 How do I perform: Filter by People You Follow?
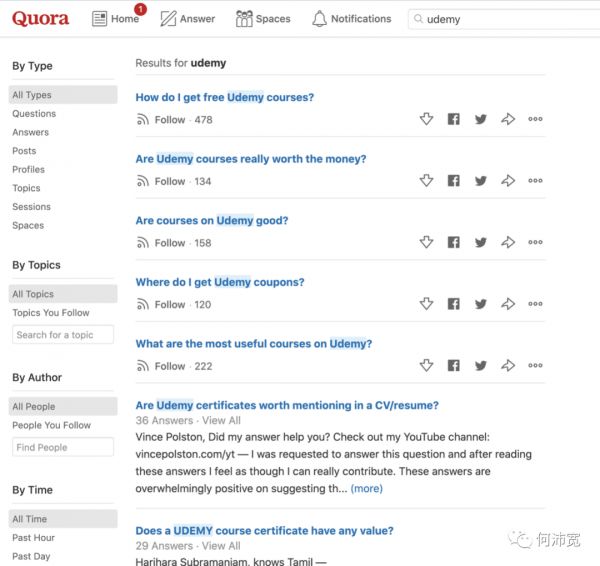(53, 425)
